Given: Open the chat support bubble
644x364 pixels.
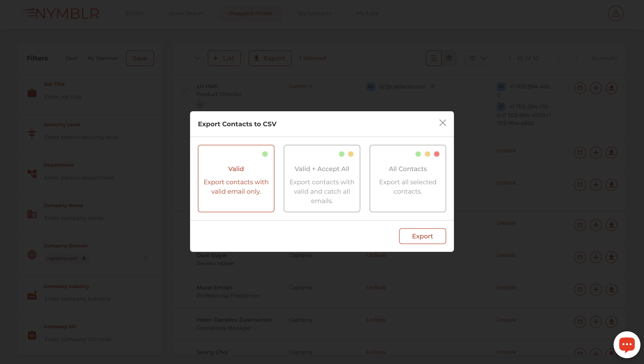Looking at the screenshot, I should click(x=627, y=345).
